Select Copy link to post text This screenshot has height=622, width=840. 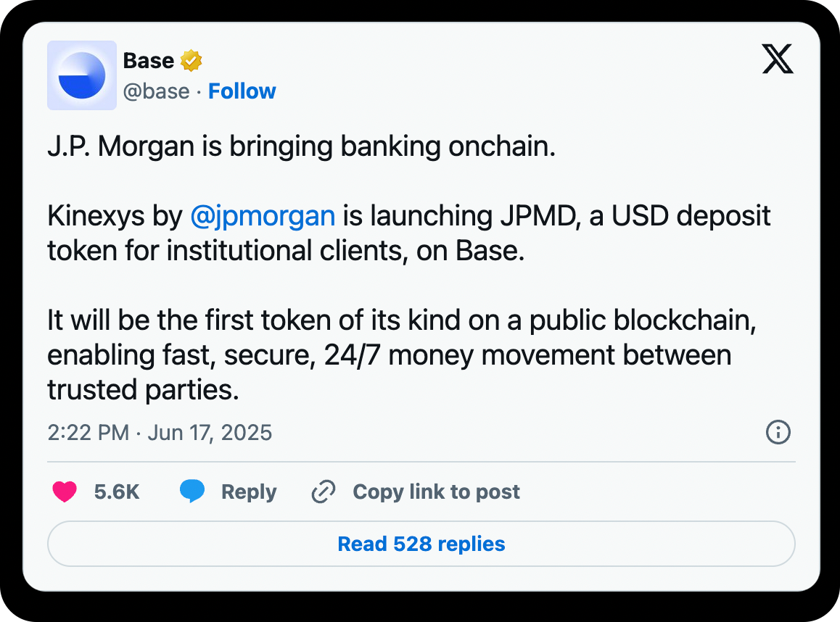(x=436, y=492)
